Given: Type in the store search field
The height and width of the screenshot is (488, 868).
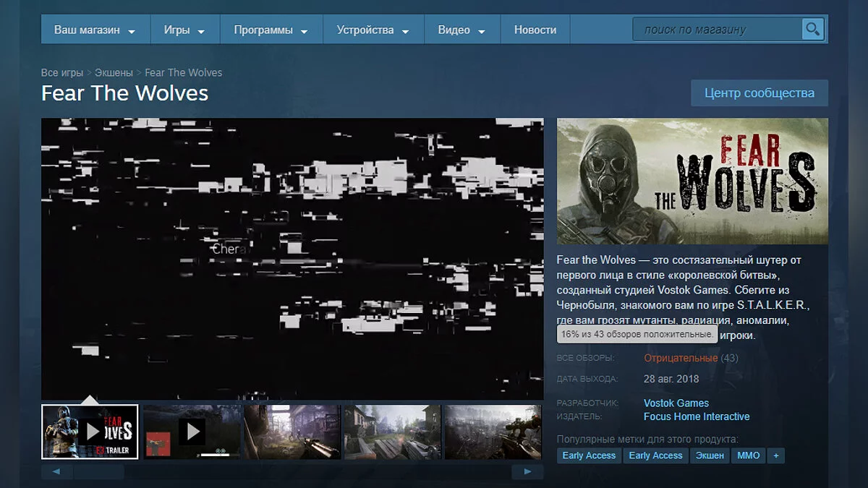Looking at the screenshot, I should pyautogui.click(x=716, y=30).
